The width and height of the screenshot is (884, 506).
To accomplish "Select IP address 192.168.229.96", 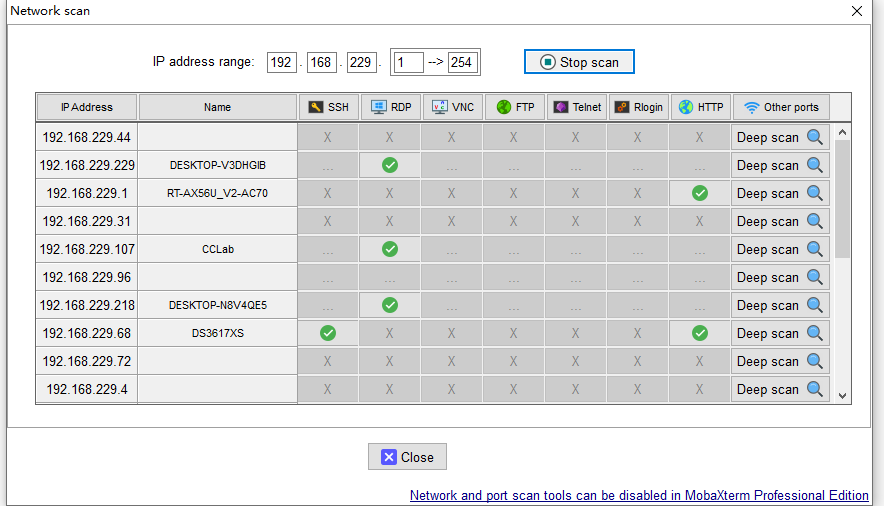I will point(87,277).
